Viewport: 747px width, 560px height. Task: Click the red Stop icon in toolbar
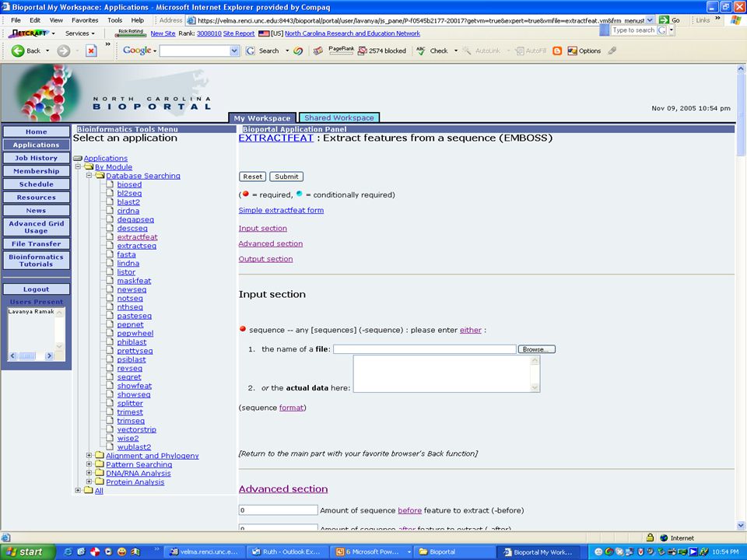(x=92, y=51)
